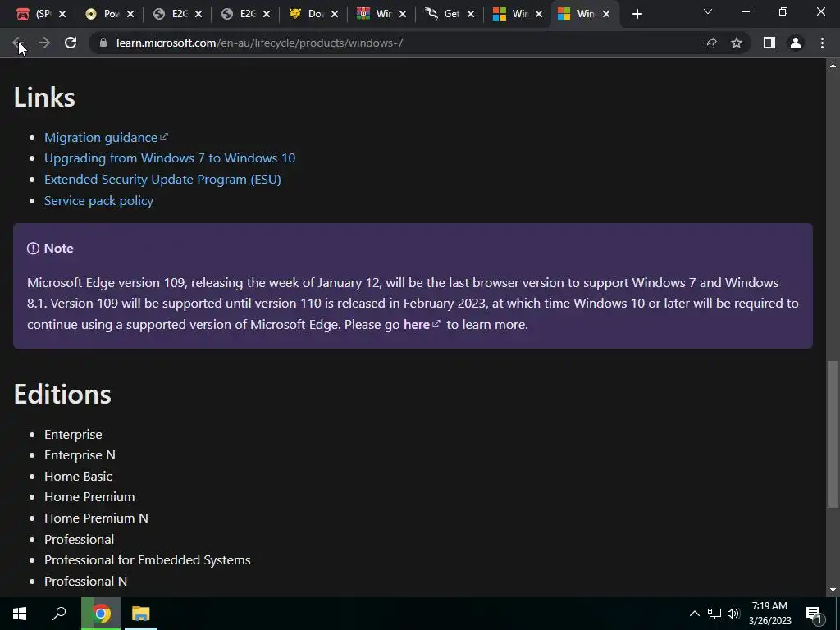This screenshot has width=840, height=630.
Task: Open the Windows Start menu
Action: [x=20, y=614]
